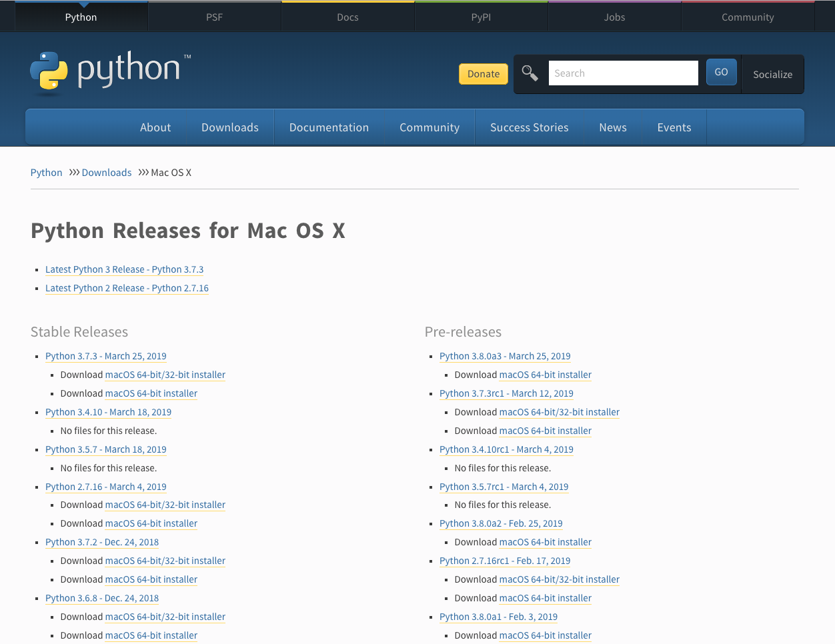Download Python 2.7.16rc1 macOS 64-bit/32-bit installer
This screenshot has width=835, height=644.
[560, 579]
